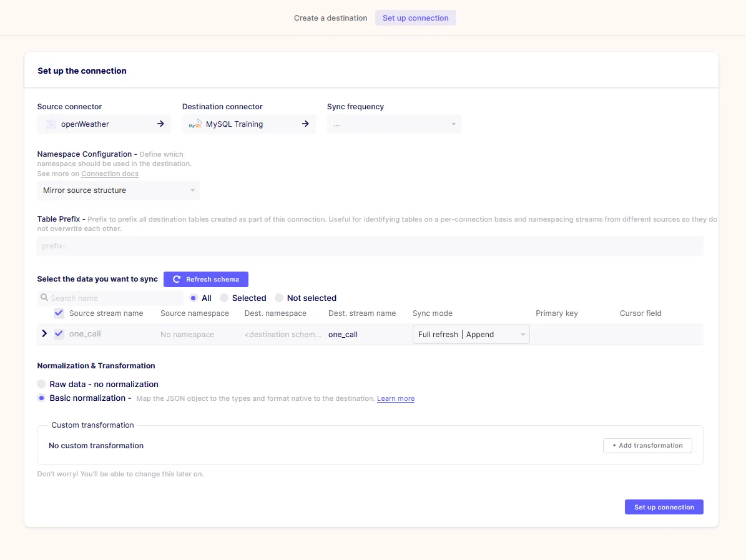746x560 pixels.
Task: Open the Learn more link
Action: pyautogui.click(x=395, y=399)
